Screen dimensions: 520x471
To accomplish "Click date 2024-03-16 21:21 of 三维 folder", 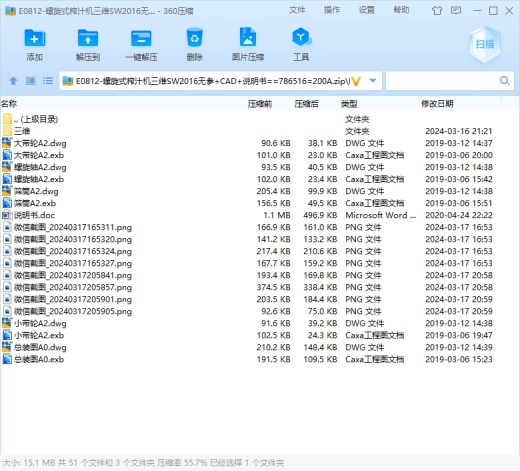I will pos(459,131).
